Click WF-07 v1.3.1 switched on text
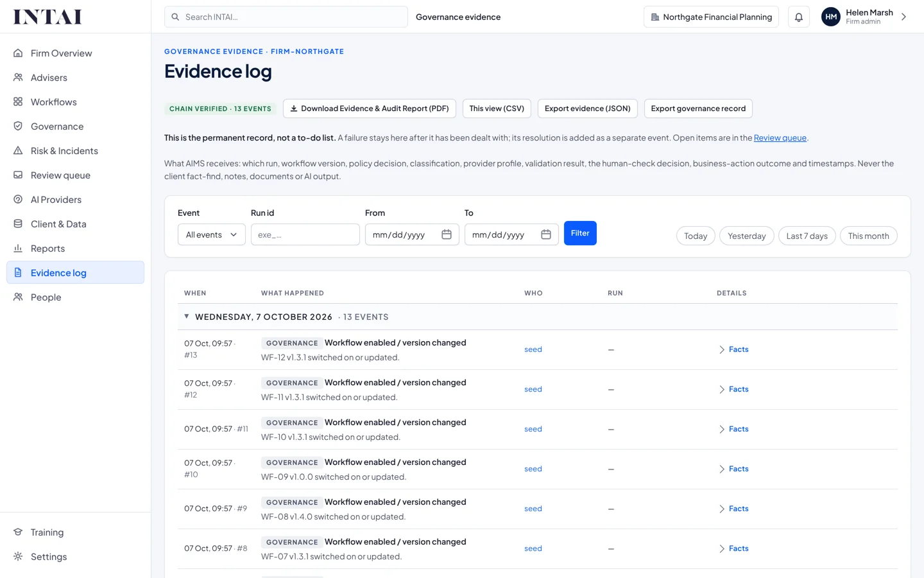This screenshot has height=578, width=924. (x=332, y=557)
